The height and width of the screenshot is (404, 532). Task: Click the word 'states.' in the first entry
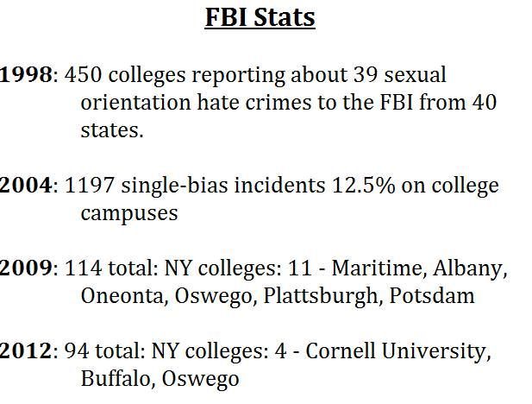(x=112, y=130)
